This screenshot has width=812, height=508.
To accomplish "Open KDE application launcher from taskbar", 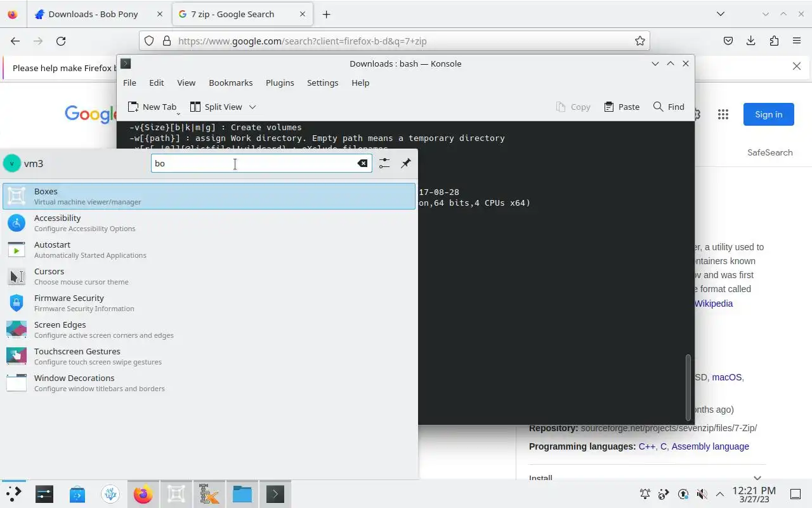I will pyautogui.click(x=13, y=494).
